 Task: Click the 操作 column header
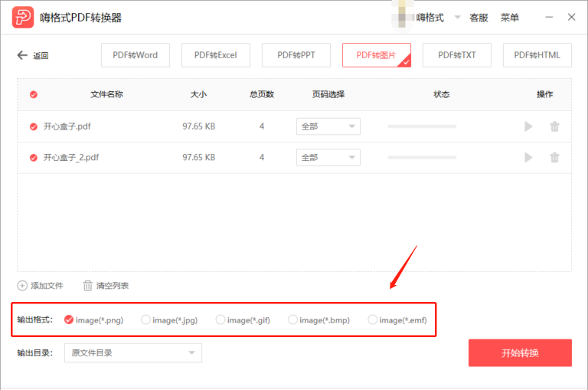[x=544, y=94]
